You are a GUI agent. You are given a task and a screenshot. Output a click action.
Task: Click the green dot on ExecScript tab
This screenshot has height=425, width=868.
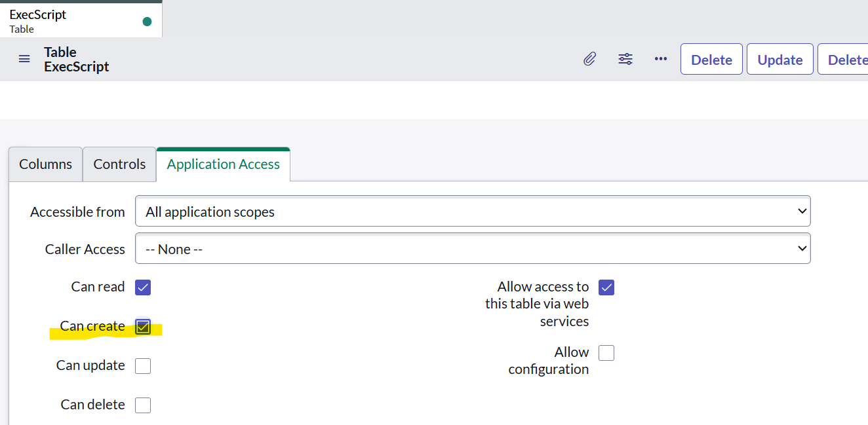tap(147, 22)
